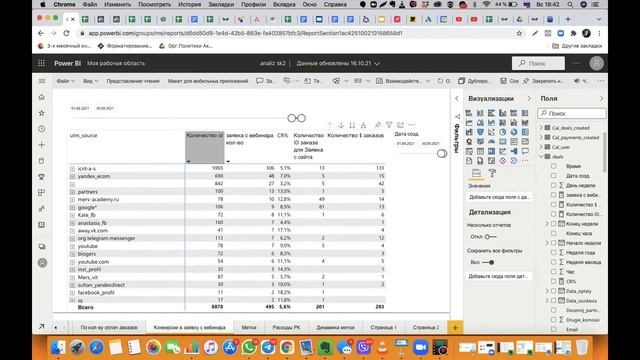Image resolution: width=640 pixels, height=360 pixels.
Task: Expand Data_oplaty hierarchy field
Action: (x=547, y=291)
